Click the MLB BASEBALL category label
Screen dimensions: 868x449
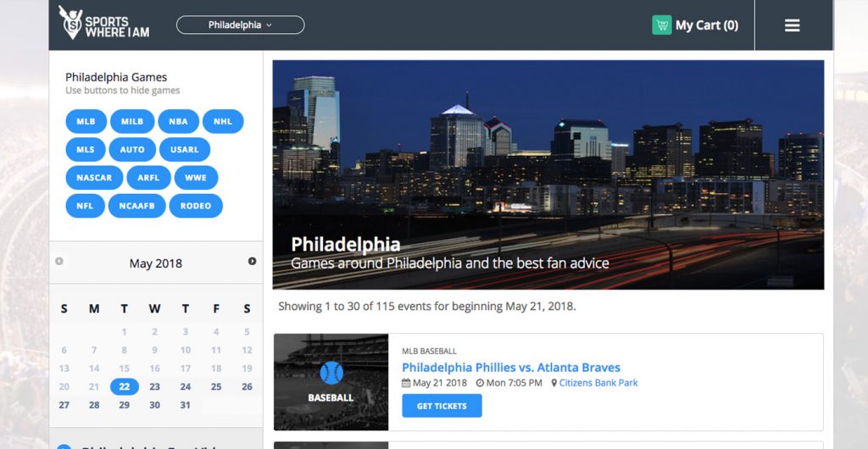[x=430, y=351]
